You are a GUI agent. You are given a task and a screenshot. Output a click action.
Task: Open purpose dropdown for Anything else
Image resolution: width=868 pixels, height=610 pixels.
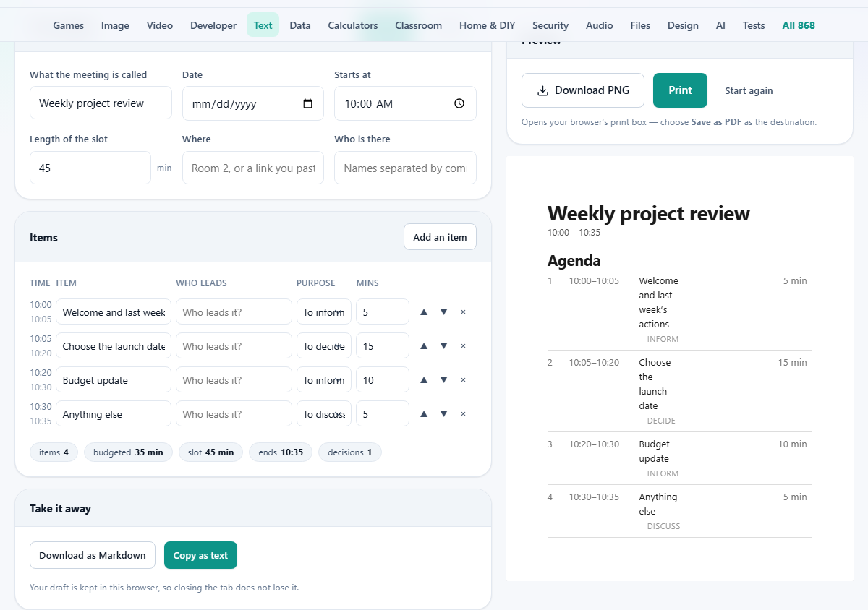pos(324,414)
